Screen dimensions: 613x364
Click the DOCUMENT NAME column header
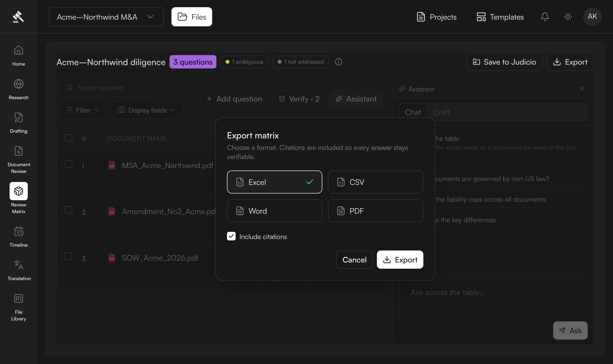136,138
